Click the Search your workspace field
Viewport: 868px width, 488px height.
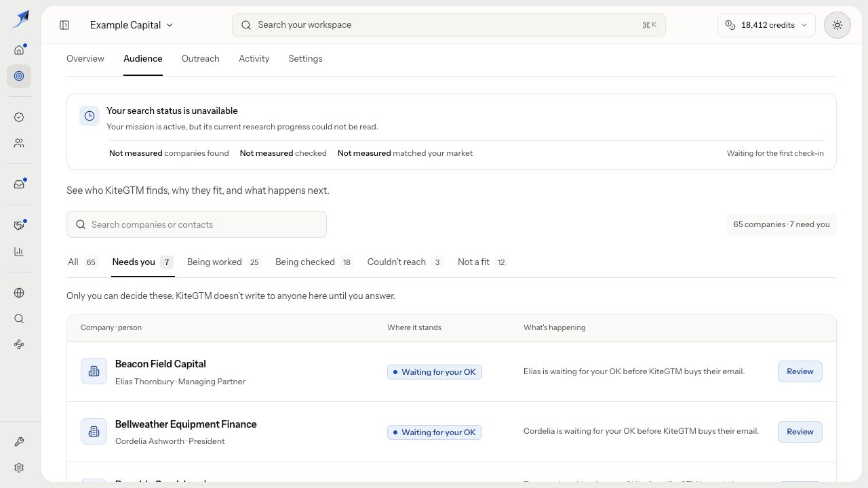click(x=449, y=25)
